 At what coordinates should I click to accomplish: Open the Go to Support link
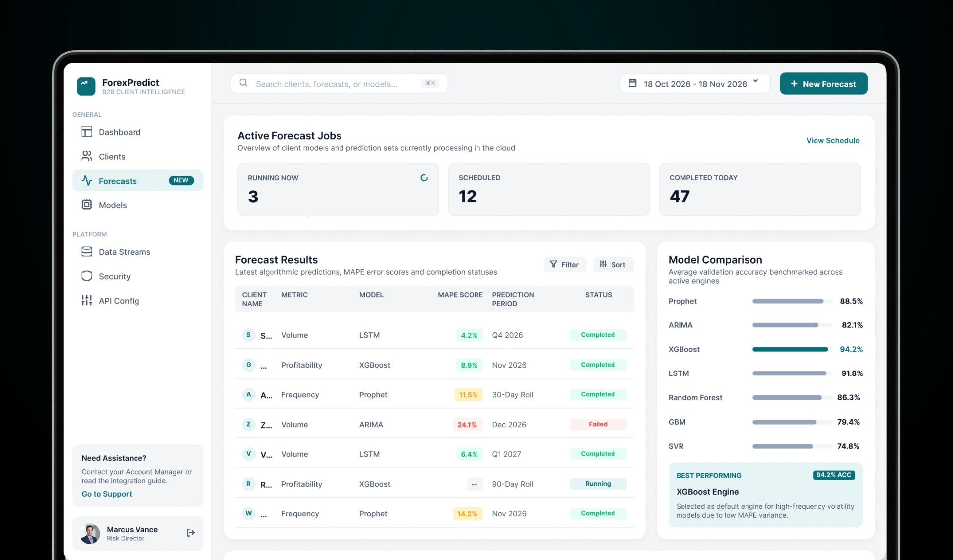pos(107,494)
